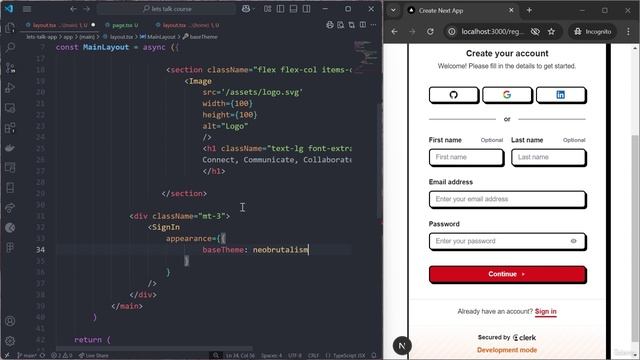640x360 pixels.
Task: Click the preview icon in editor actions
Action: pos(340,25)
